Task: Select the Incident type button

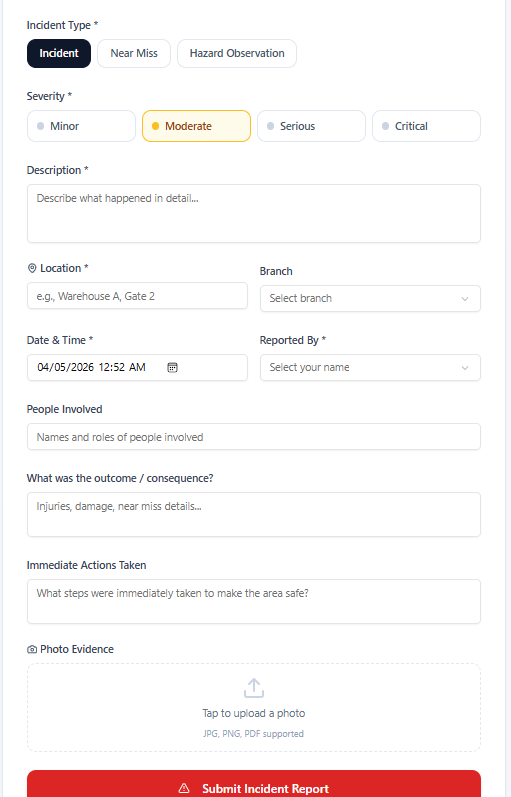Action: click(x=59, y=53)
